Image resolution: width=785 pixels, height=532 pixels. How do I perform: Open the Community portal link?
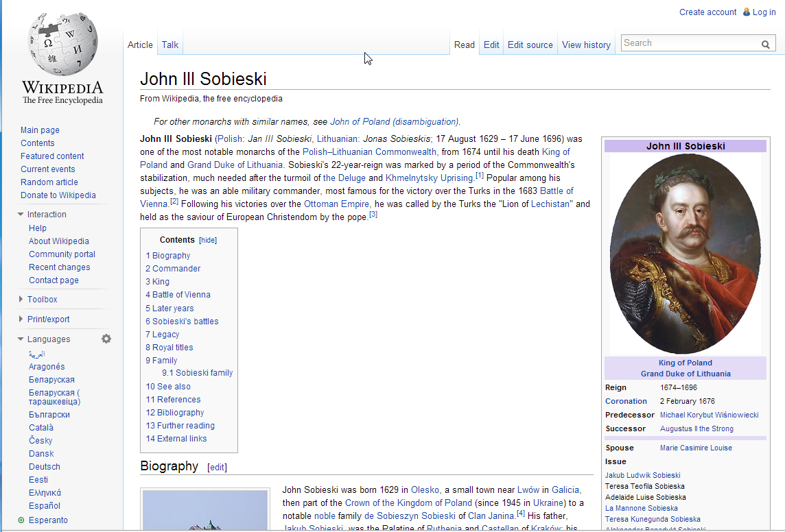point(62,254)
